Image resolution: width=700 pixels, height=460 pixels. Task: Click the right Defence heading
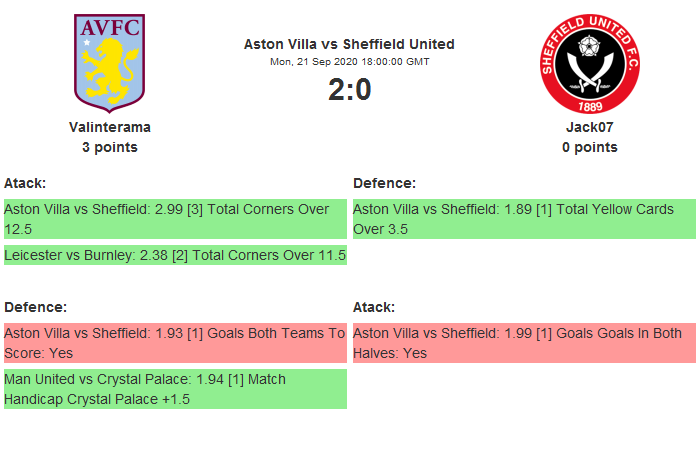tap(384, 183)
